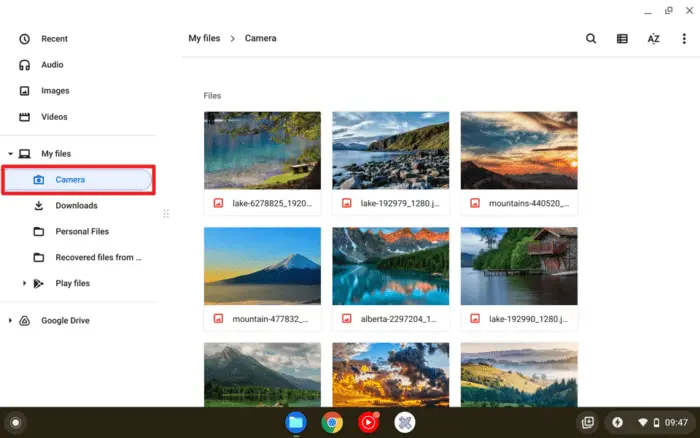Click the My files laptop icon
Viewport: 700px width, 438px height.
click(x=25, y=154)
